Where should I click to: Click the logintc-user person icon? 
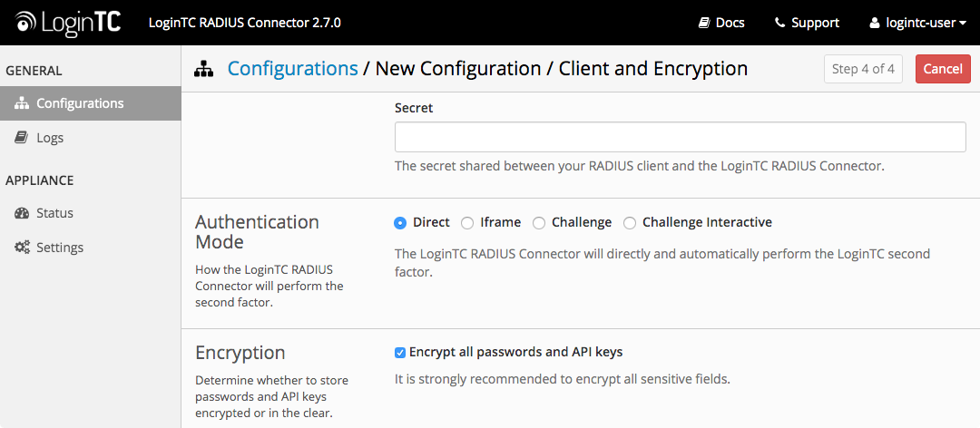tap(875, 23)
